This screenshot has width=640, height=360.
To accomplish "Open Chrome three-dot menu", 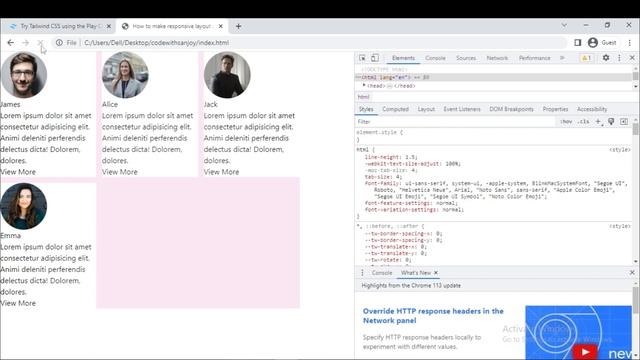I will [x=629, y=42].
